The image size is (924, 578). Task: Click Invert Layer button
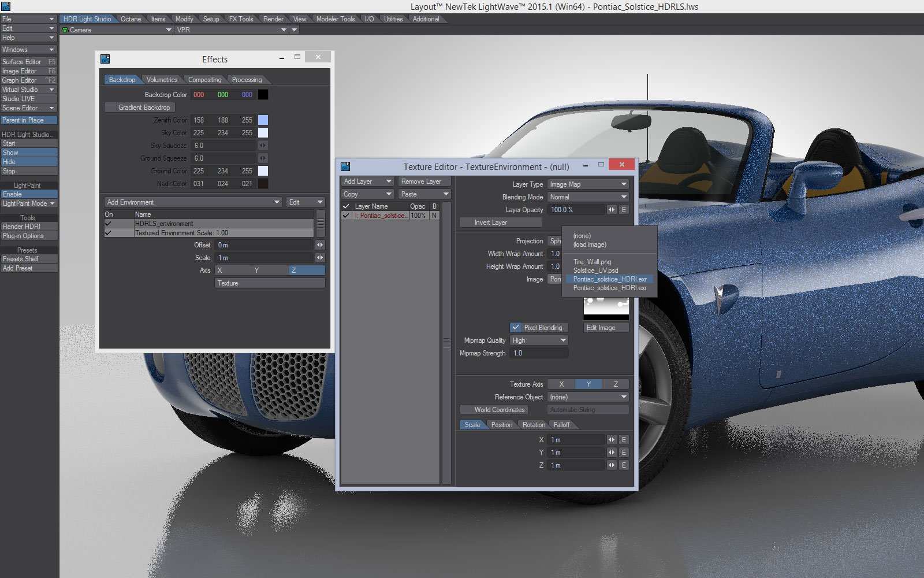[501, 223]
